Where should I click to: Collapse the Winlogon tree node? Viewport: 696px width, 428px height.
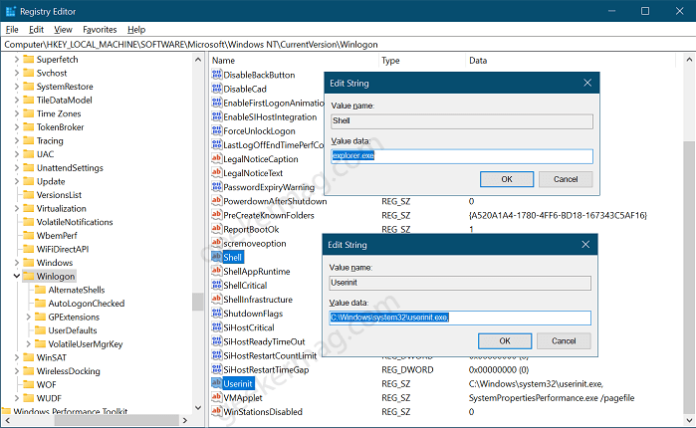(14, 275)
